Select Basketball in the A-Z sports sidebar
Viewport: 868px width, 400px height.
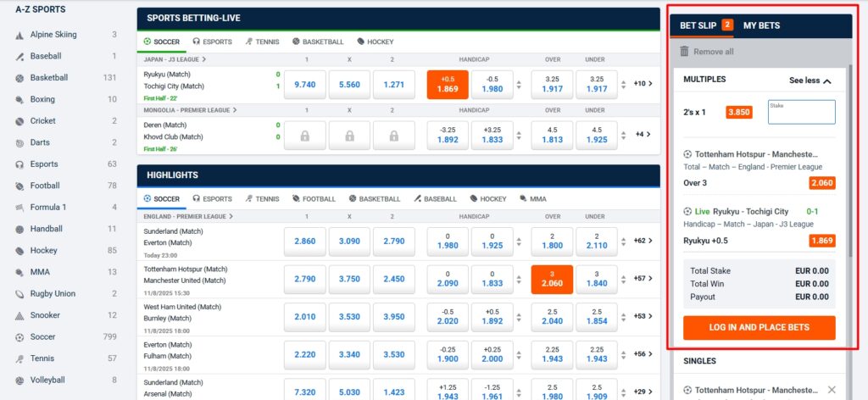(x=66, y=77)
